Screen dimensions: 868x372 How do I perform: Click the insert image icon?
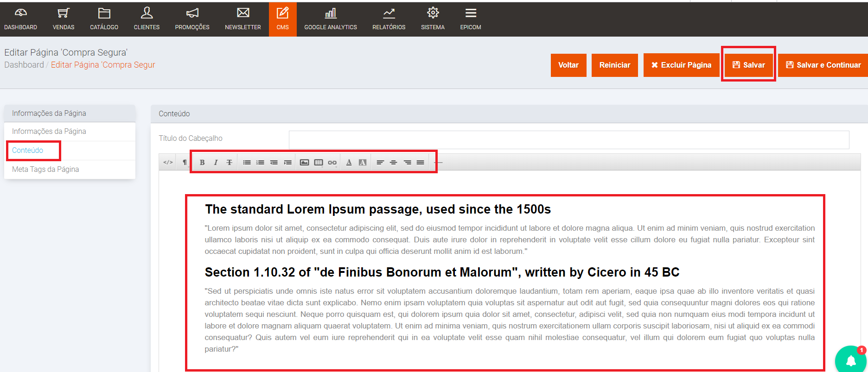click(304, 163)
